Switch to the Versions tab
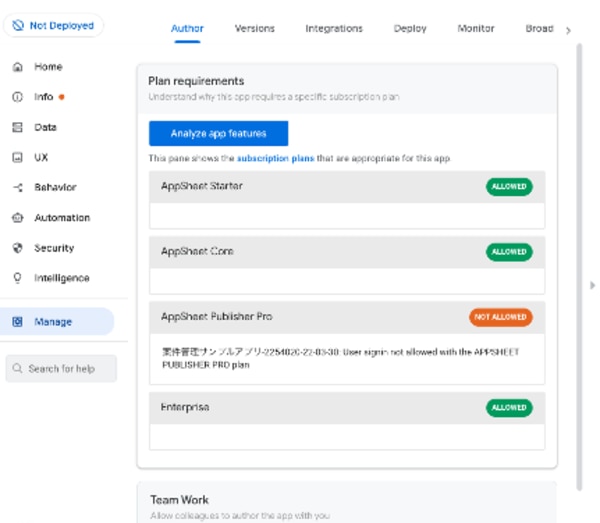 pos(255,29)
